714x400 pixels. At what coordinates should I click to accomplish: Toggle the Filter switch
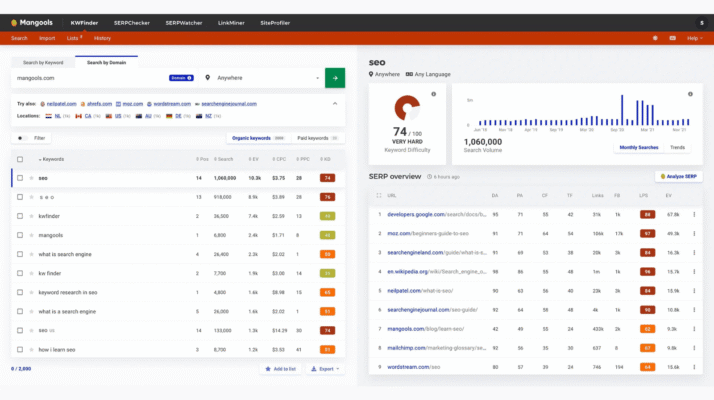[22, 138]
